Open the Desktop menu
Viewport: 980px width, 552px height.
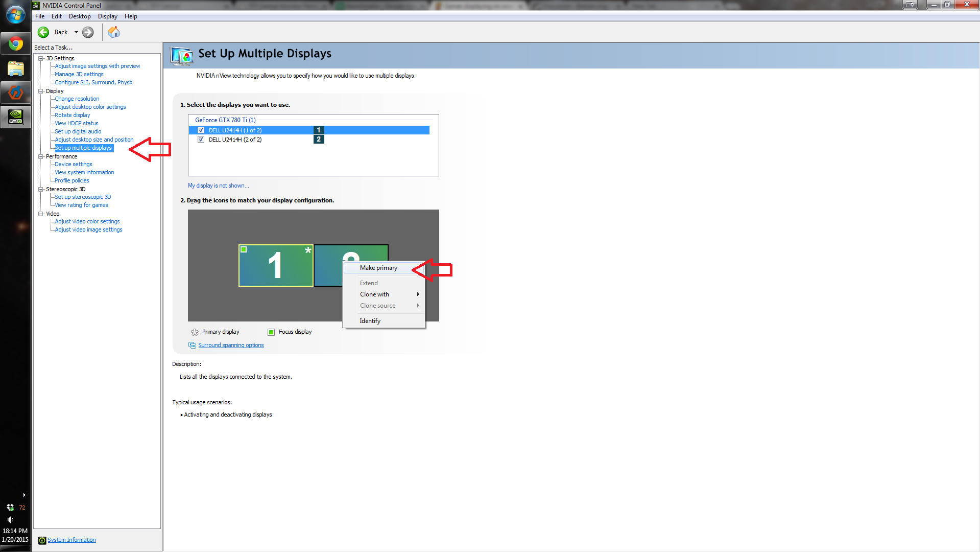pos(80,16)
